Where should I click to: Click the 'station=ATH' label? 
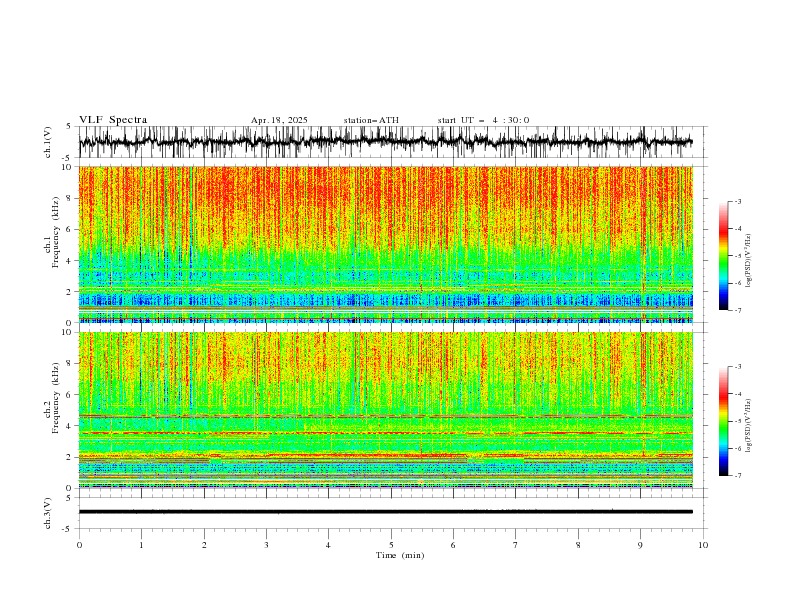click(x=371, y=120)
